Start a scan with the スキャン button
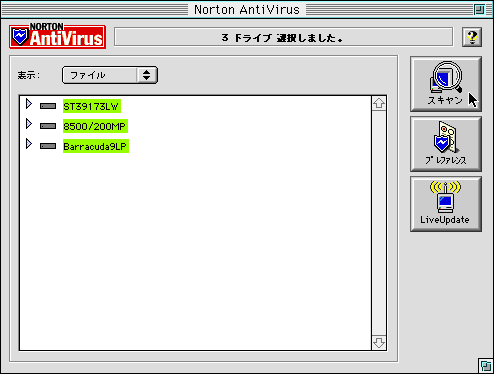This screenshot has height=374, width=494. pos(446,84)
